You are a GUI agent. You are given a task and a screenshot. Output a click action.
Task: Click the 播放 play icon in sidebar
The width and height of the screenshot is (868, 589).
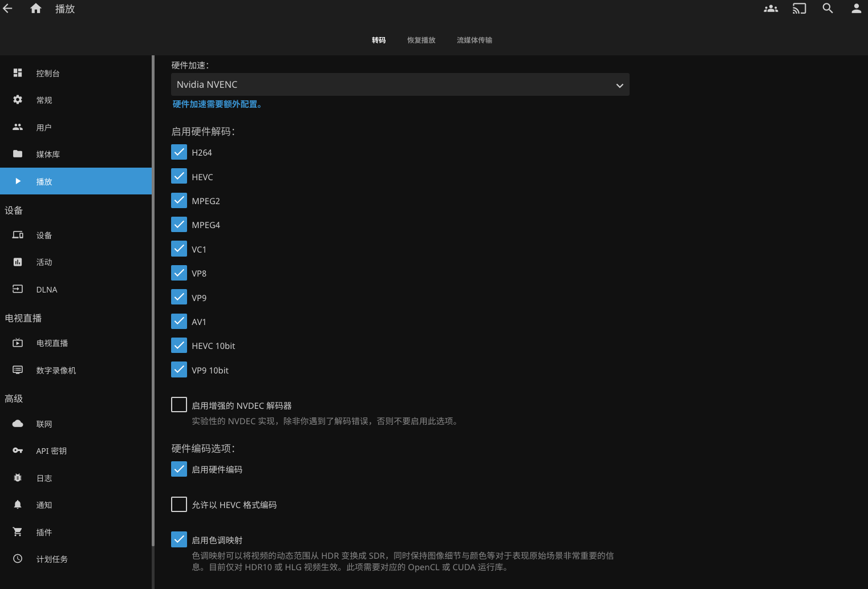click(x=18, y=181)
